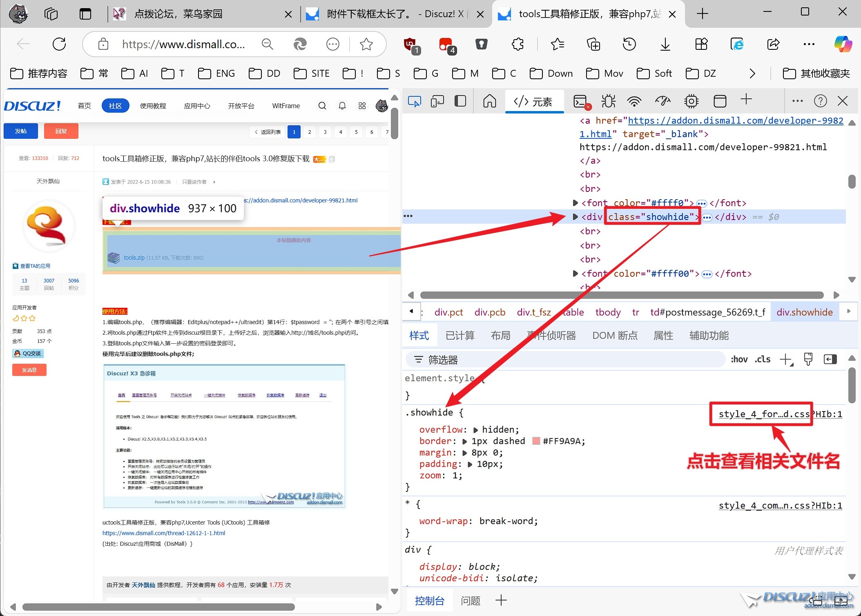
Task: Toggle the computed styles sidebar icon
Action: click(x=830, y=359)
